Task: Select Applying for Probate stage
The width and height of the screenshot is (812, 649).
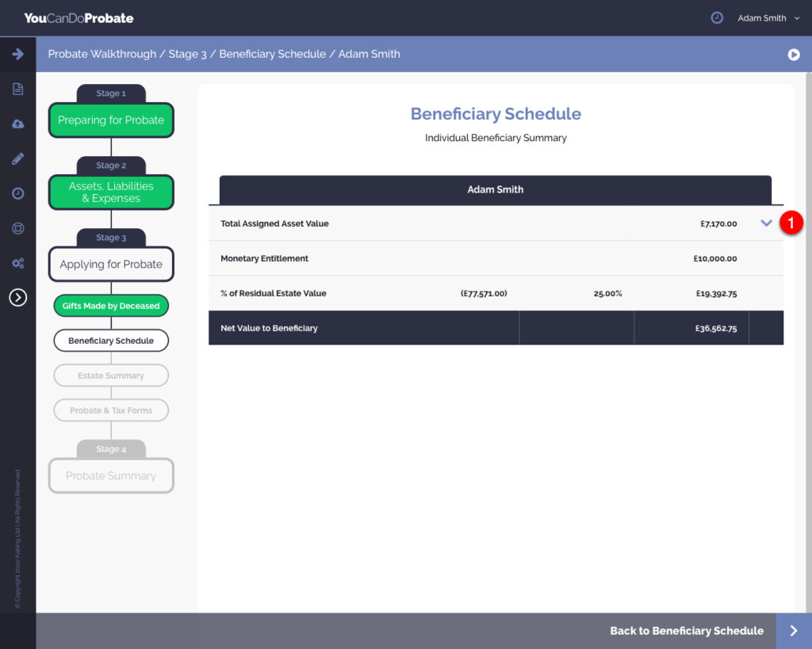Action: pyautogui.click(x=111, y=265)
